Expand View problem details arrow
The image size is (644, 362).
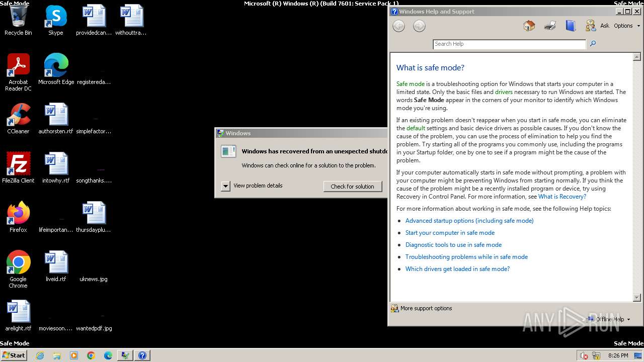(x=225, y=186)
